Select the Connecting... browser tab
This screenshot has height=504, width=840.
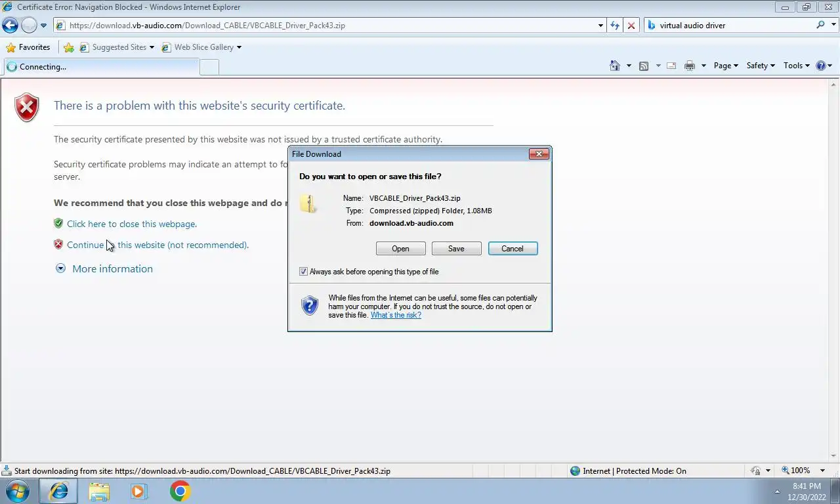pyautogui.click(x=101, y=66)
